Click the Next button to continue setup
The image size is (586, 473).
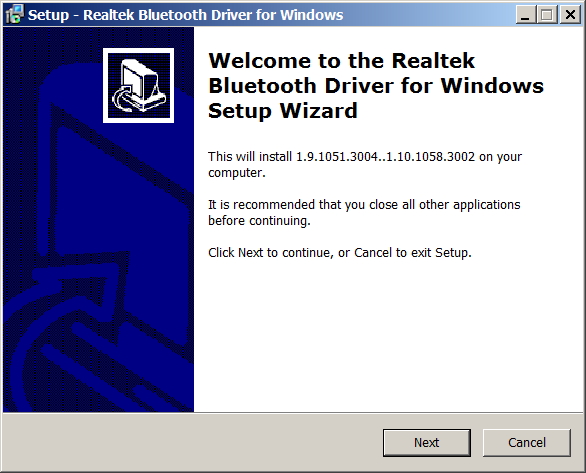[x=426, y=443]
